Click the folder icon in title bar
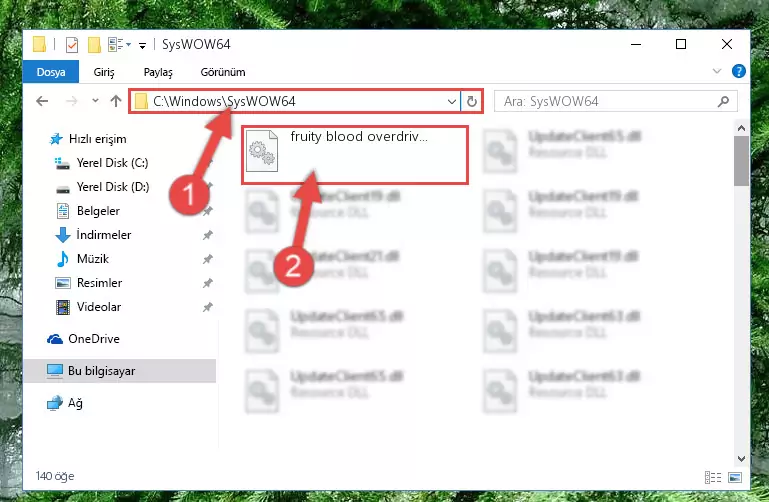769x502 pixels. (x=40, y=45)
